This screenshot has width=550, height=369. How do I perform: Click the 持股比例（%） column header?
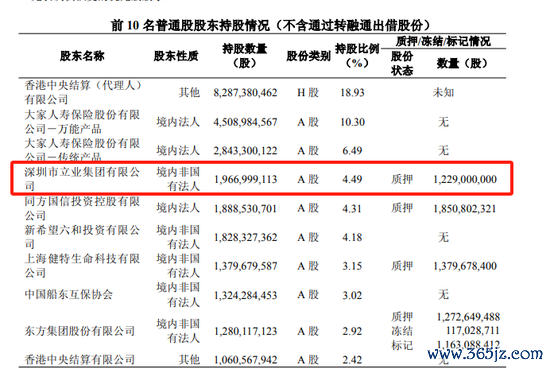click(x=357, y=56)
